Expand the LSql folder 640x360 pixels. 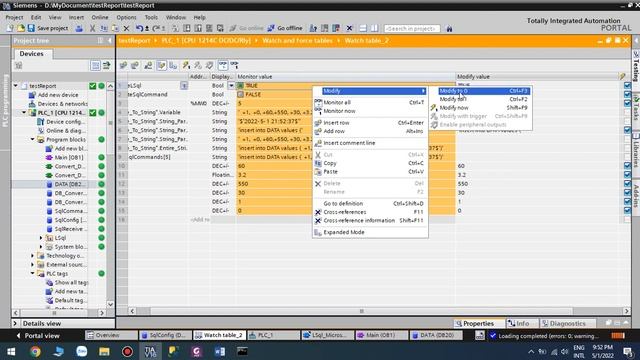click(x=41, y=238)
